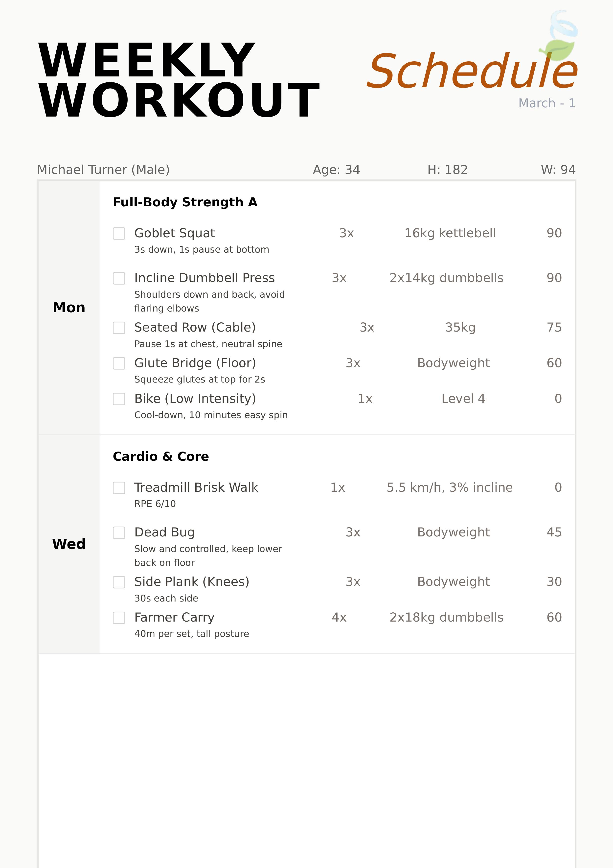
Task: Tick the Incline Dumbbell Press checkbox
Action: coord(119,278)
